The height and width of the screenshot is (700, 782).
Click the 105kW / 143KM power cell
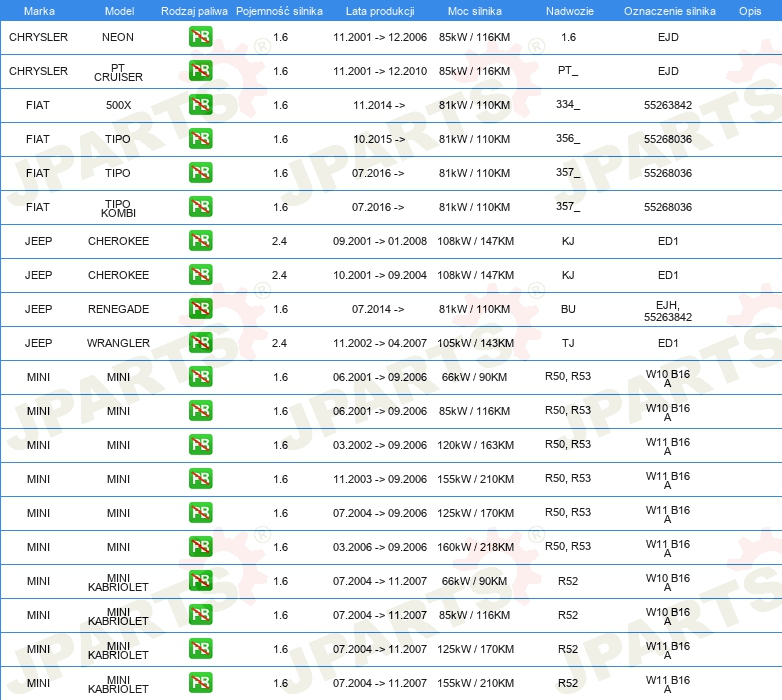tap(475, 343)
